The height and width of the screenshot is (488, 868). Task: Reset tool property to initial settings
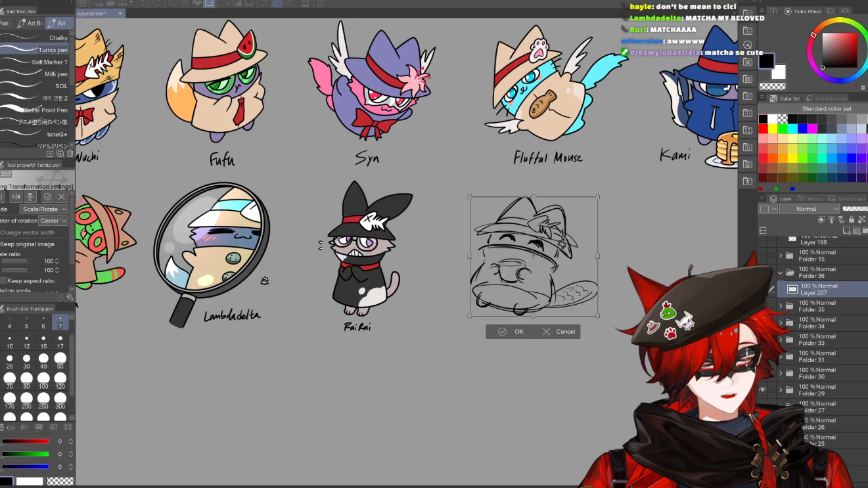coord(60,297)
